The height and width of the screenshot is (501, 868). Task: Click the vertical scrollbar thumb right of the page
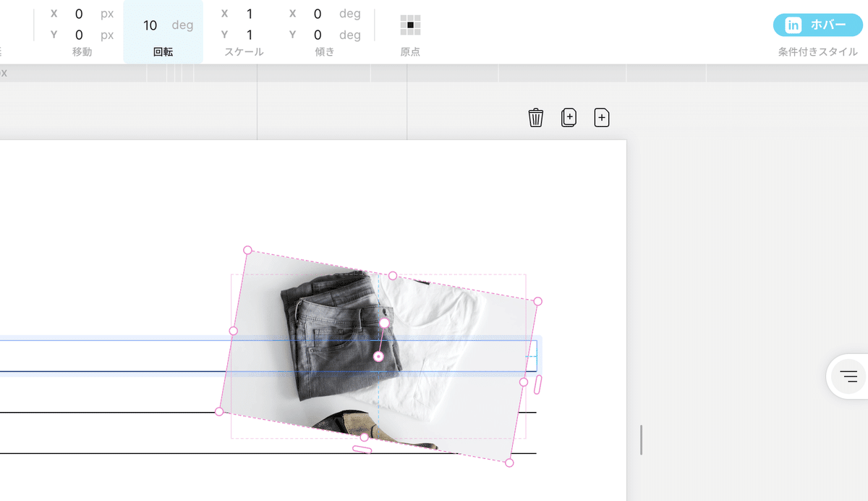click(641, 440)
